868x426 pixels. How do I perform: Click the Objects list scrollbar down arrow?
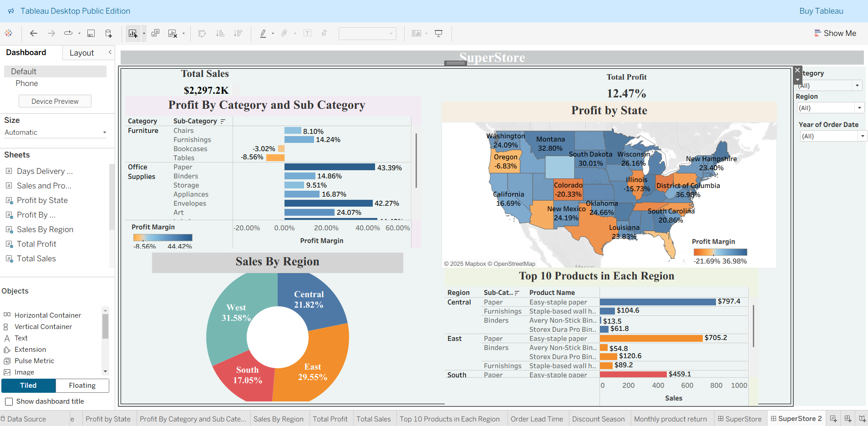pos(105,371)
